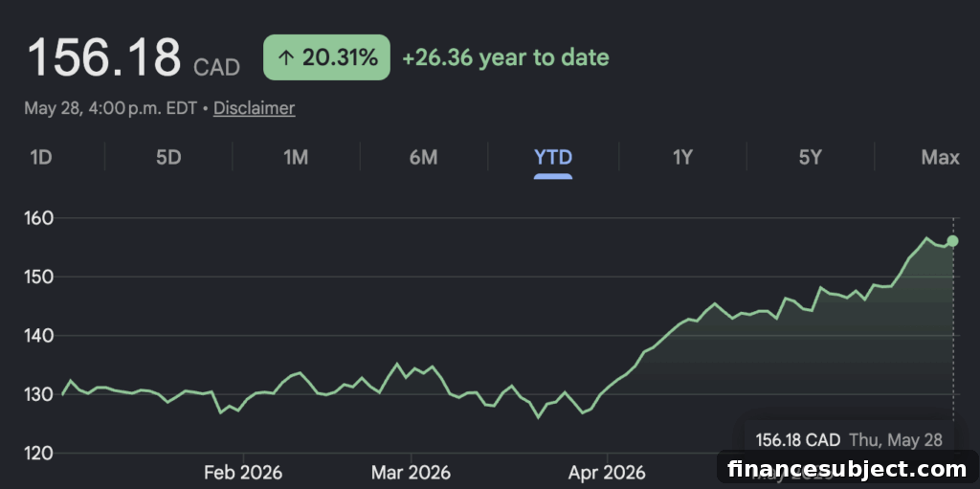Show the 6M chart range
The height and width of the screenshot is (489, 980).
(423, 157)
